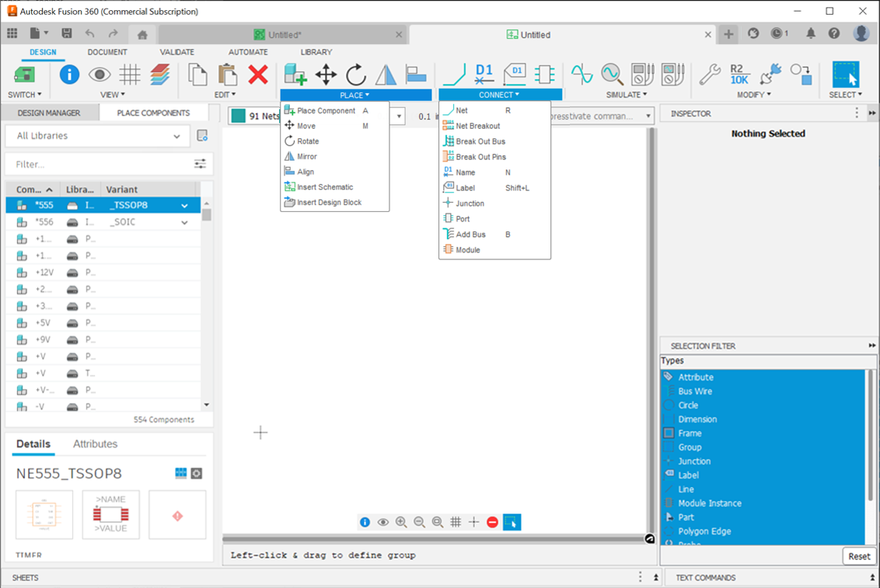
Task: Select the Align ribbon icon
Action: click(417, 75)
